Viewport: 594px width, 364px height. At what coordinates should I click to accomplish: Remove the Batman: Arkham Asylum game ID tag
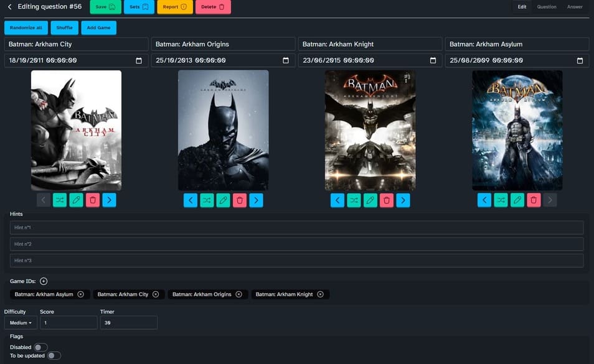pos(81,294)
